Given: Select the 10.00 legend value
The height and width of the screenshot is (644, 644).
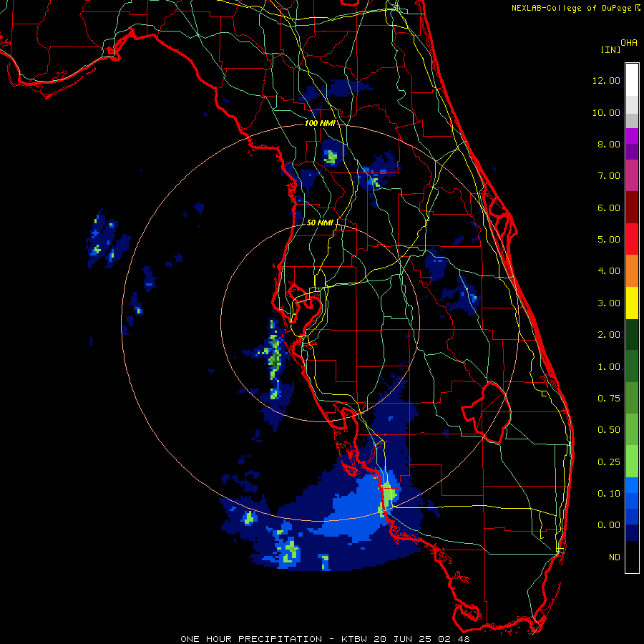Looking at the screenshot, I should coord(606,112).
